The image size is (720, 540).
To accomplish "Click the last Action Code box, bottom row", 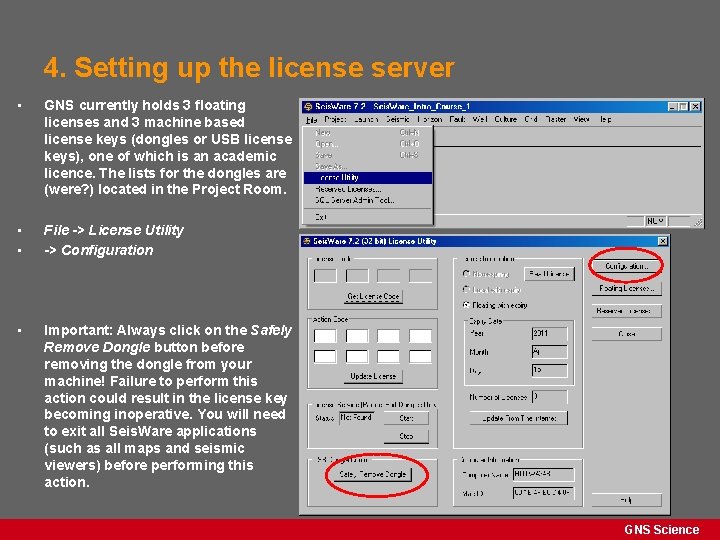I will [x=420, y=357].
